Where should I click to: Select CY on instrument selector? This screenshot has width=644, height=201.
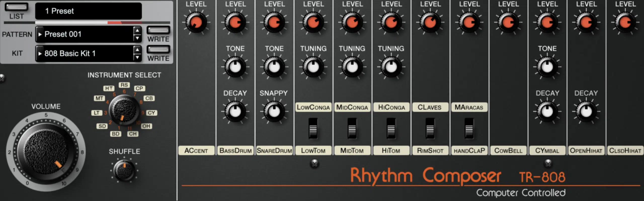[x=151, y=113]
